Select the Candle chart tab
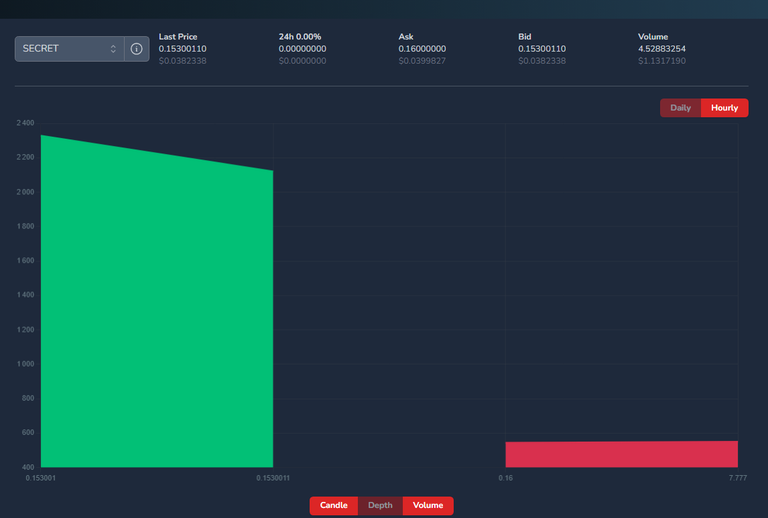 click(x=334, y=505)
